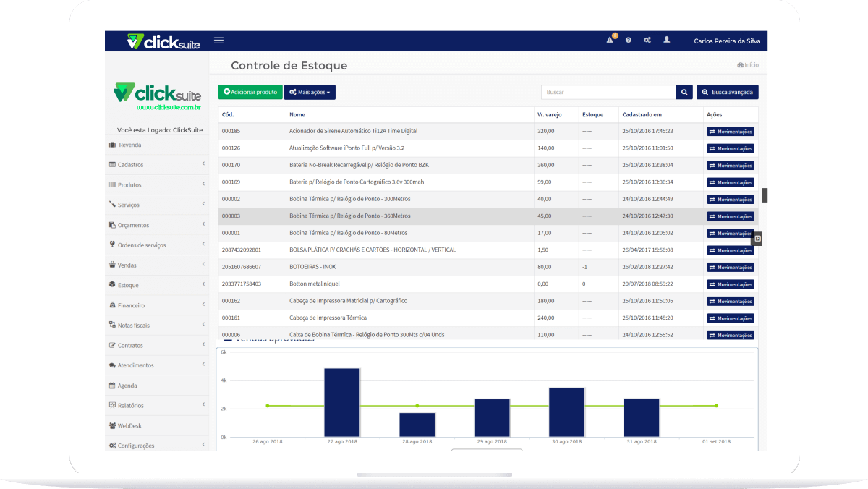Open Movimentações for Botton metal níquel
Viewport: 868px width, 489px height.
click(731, 284)
